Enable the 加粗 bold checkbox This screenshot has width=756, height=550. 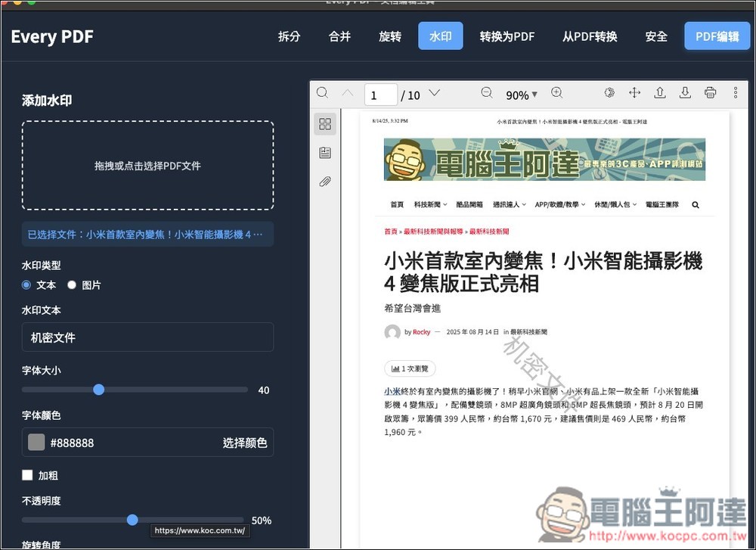tap(27, 475)
